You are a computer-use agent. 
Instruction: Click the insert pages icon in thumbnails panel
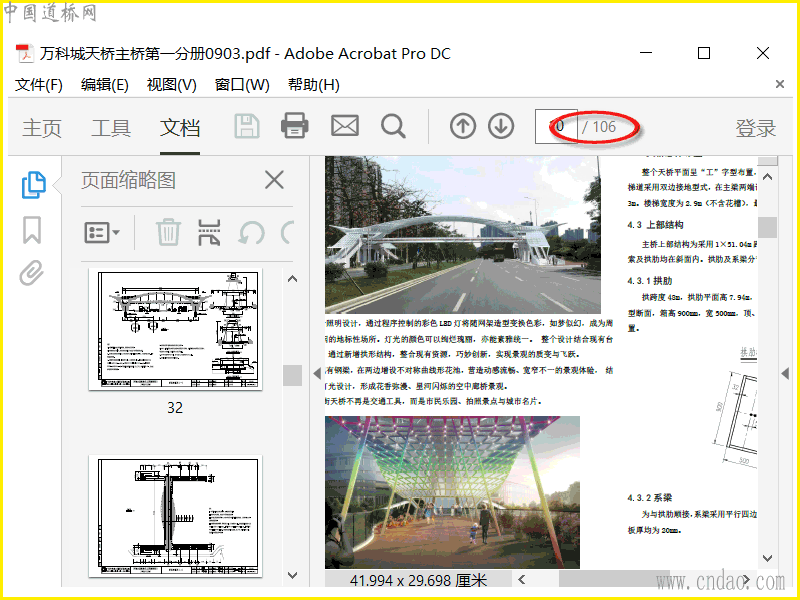209,233
